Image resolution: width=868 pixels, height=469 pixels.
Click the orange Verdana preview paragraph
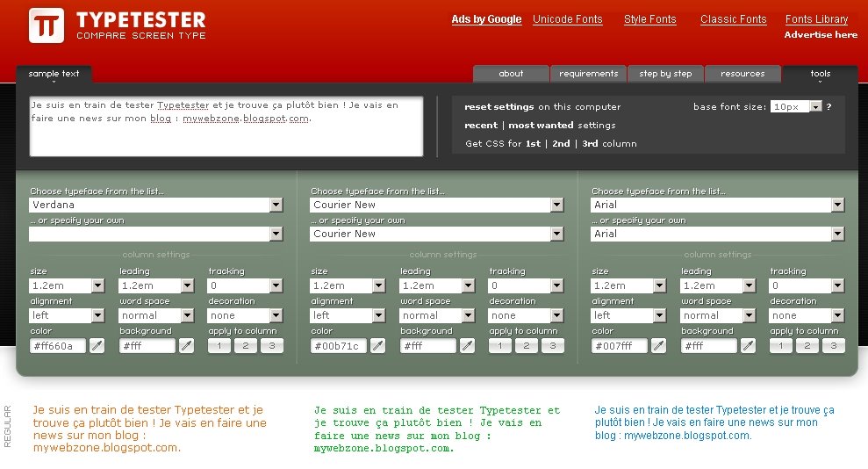pyautogui.click(x=149, y=429)
